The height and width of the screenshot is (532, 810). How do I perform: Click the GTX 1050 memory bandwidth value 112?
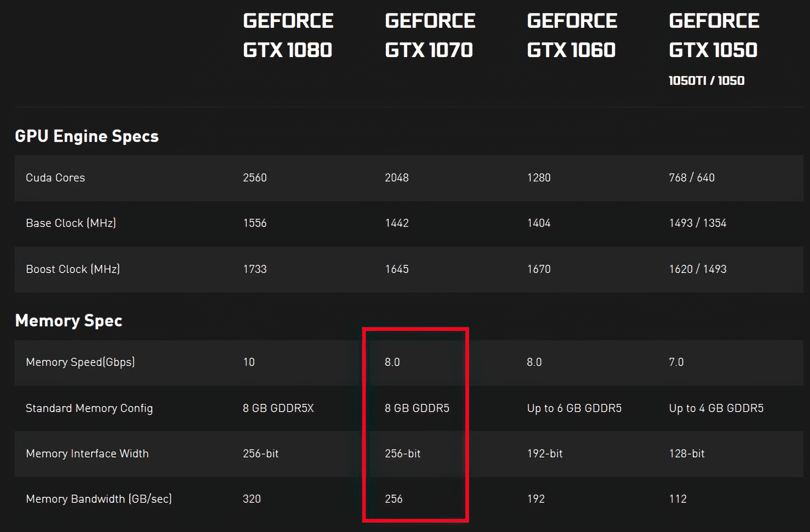(678, 499)
